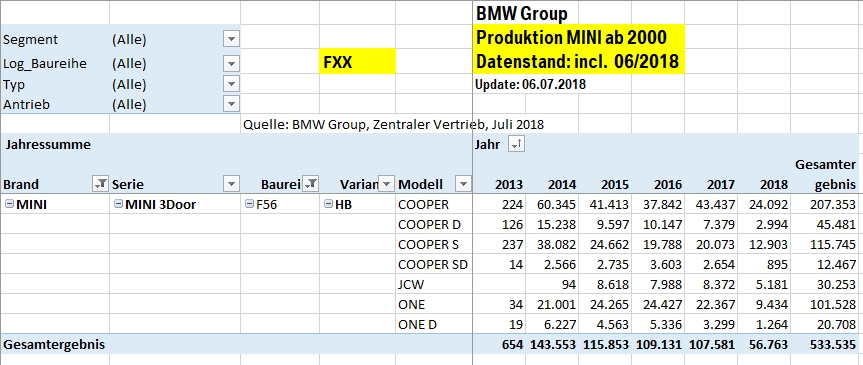The image size is (863, 365).
Task: Click the Brand column filter icon
Action: [100, 184]
